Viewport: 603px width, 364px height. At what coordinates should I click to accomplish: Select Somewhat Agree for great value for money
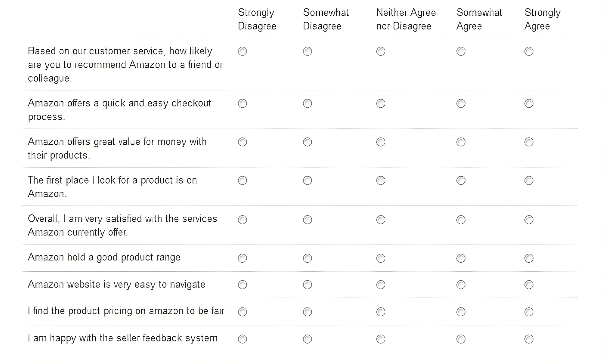coord(461,142)
